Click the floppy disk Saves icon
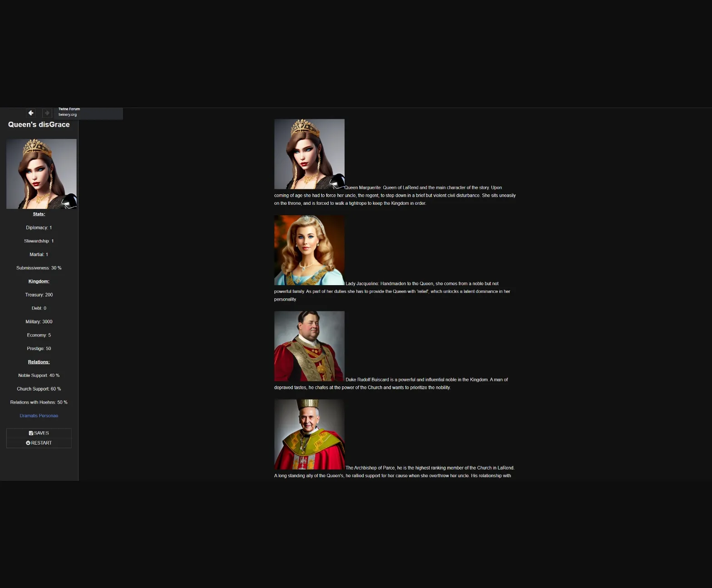The width and height of the screenshot is (712, 588). 31,433
